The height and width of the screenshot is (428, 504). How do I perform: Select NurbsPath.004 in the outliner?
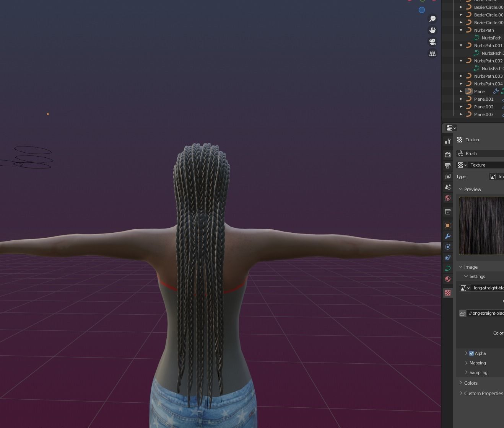[488, 83]
